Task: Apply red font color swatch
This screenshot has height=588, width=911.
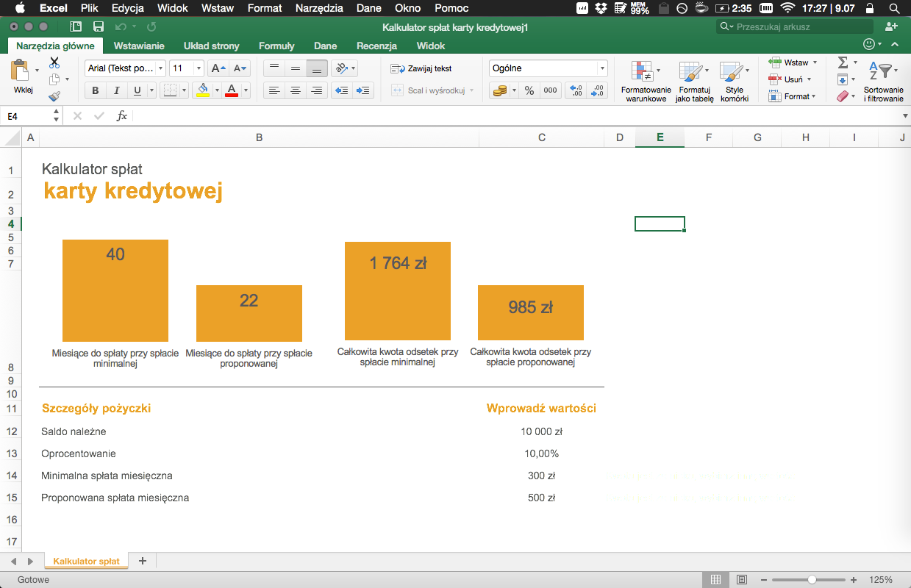Action: [232, 91]
